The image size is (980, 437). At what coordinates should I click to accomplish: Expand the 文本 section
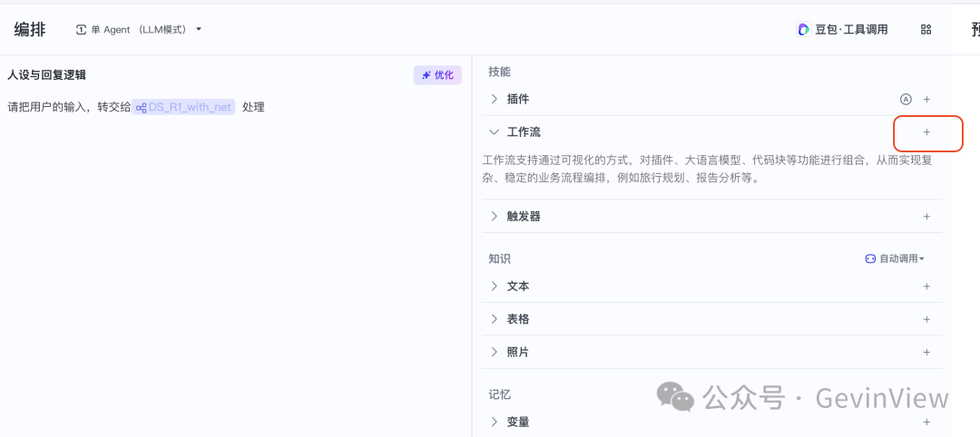pyautogui.click(x=495, y=286)
